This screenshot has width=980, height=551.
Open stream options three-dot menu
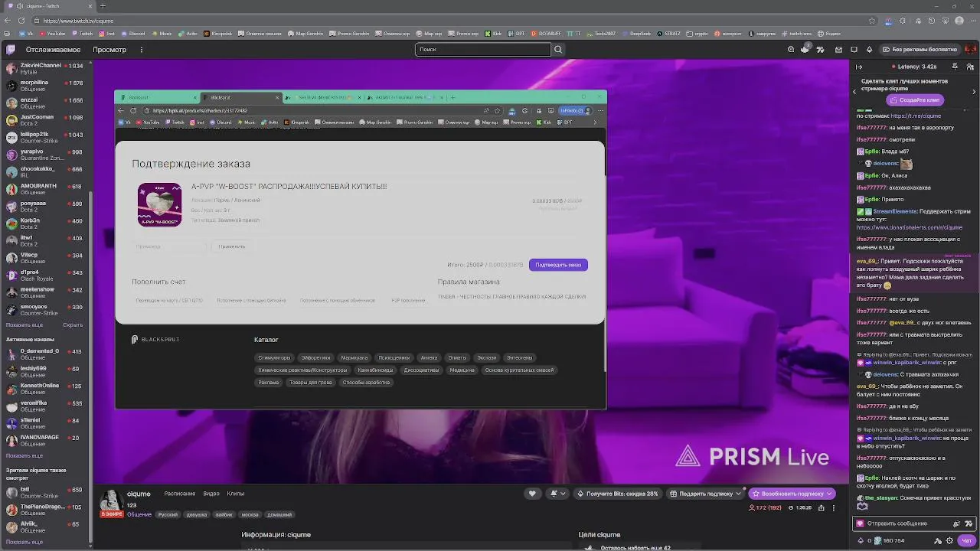[x=833, y=507]
